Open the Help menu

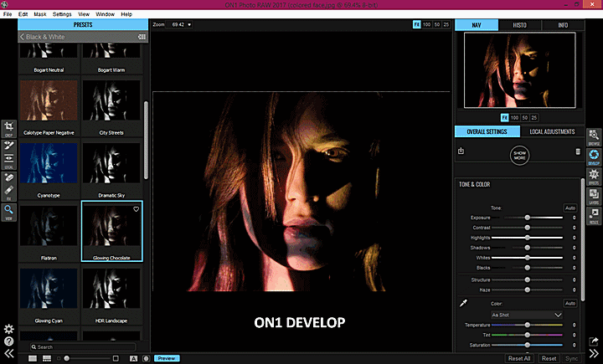pyautogui.click(x=126, y=14)
